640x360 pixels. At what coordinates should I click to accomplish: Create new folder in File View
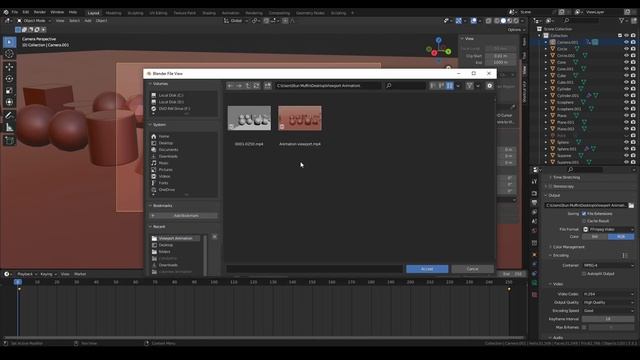point(268,86)
